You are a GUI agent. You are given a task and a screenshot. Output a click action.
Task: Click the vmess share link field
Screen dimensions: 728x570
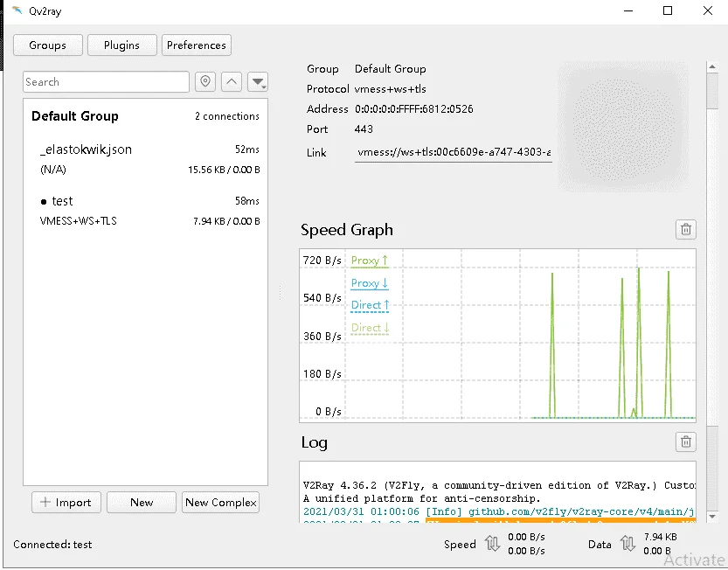pos(453,152)
